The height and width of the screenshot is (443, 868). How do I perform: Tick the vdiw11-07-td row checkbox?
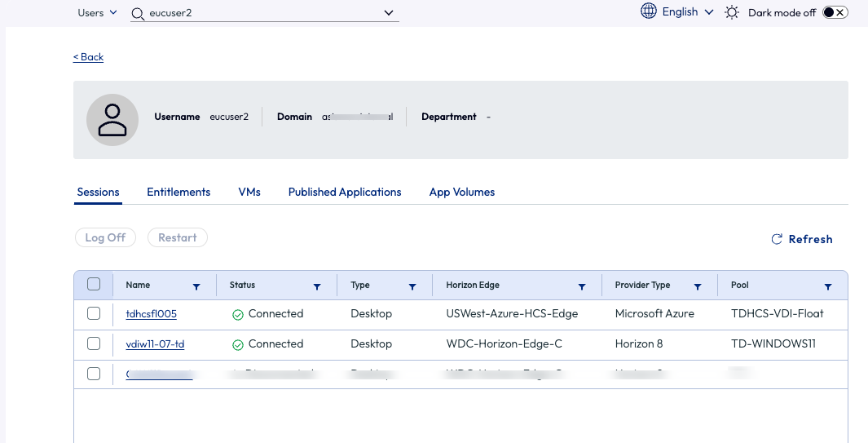click(94, 343)
